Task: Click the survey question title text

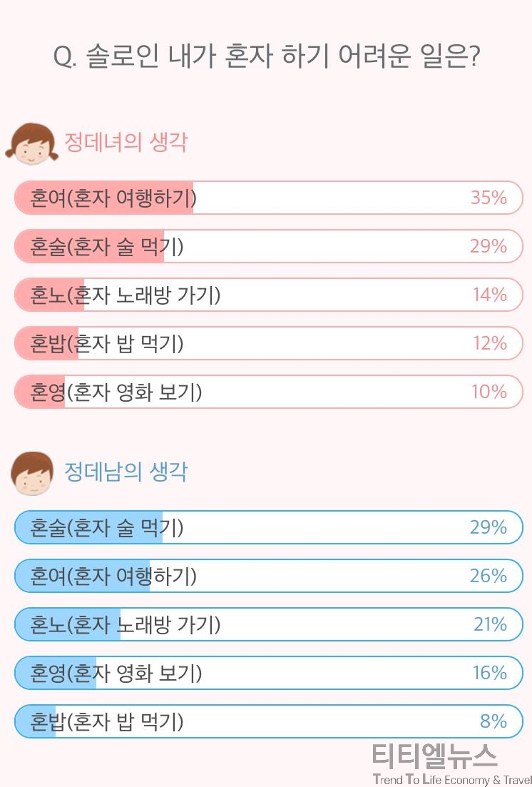Action: [x=267, y=56]
